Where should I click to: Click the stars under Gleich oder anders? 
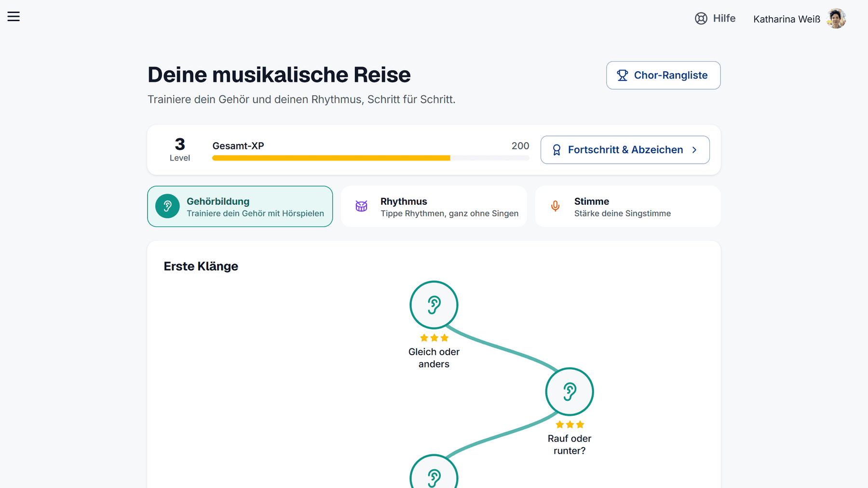(x=434, y=338)
